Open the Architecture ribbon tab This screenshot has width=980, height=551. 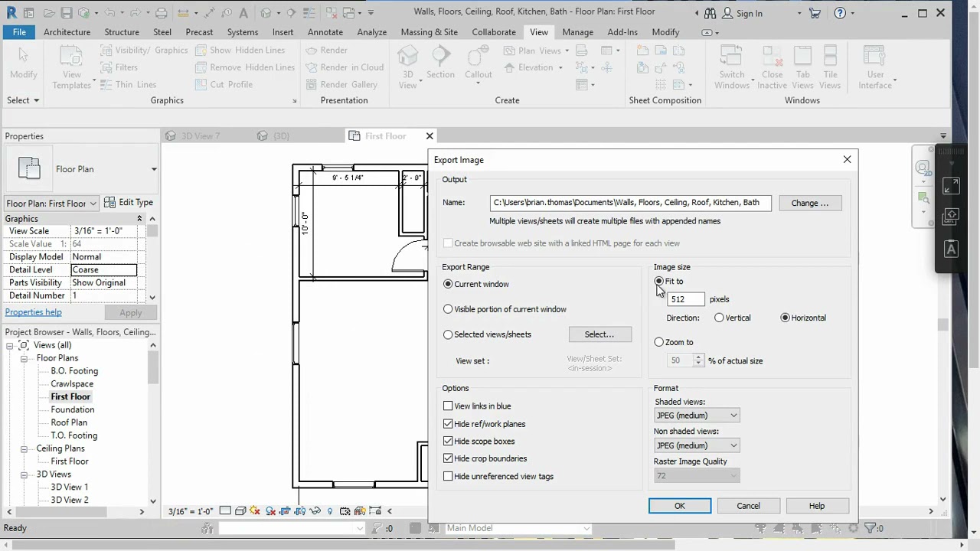(x=67, y=32)
